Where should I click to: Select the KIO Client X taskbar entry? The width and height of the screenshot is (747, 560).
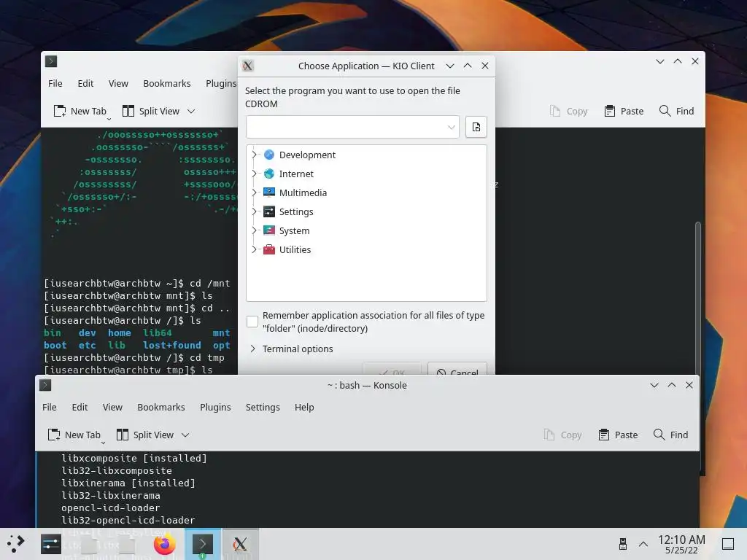240,544
